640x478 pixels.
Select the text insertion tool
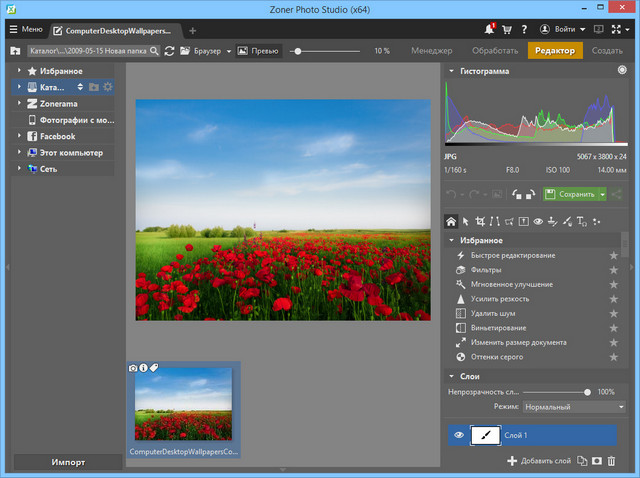point(581,222)
